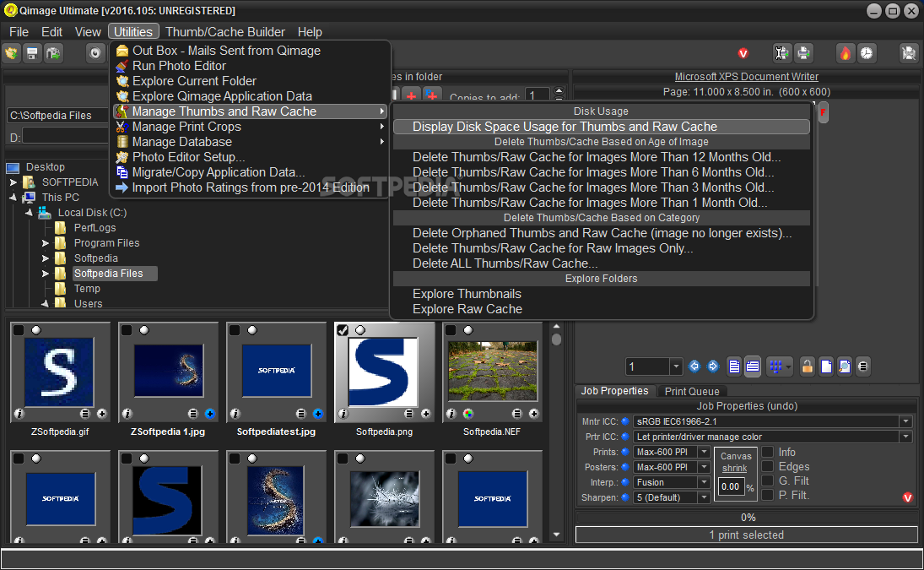The image size is (924, 570).
Task: Click the Canvas shrink percentage field
Action: pyautogui.click(x=731, y=487)
